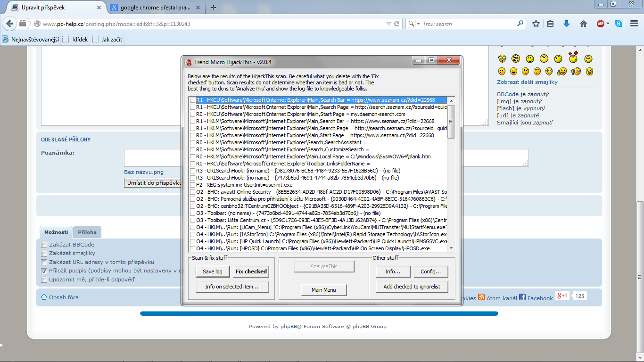Image resolution: width=644 pixels, height=362 pixels.
Task: Open the Firefox hamburger menu
Action: click(x=634, y=24)
